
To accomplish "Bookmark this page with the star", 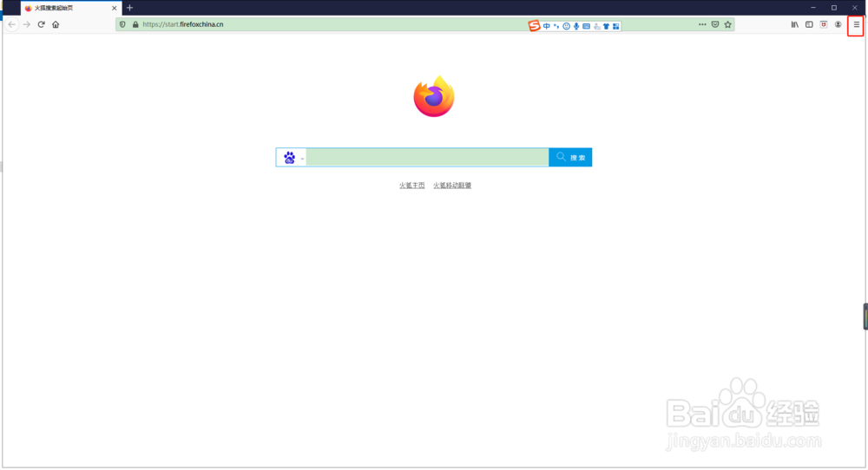I will [728, 24].
